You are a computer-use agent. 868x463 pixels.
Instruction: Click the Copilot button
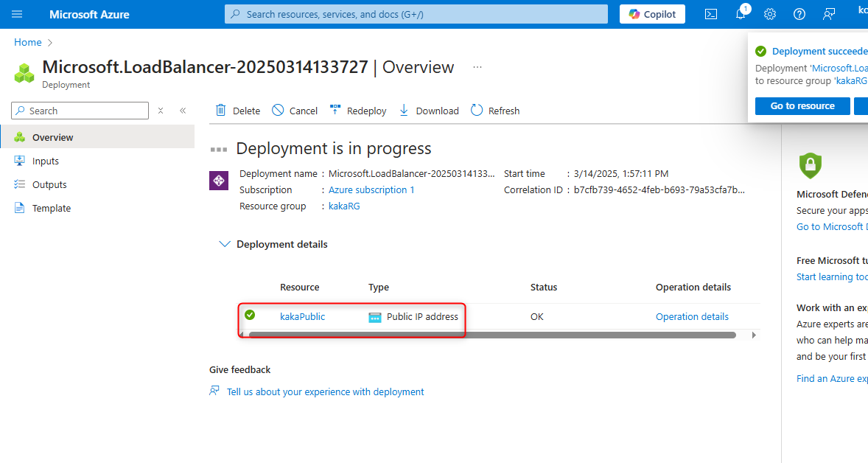(x=652, y=14)
